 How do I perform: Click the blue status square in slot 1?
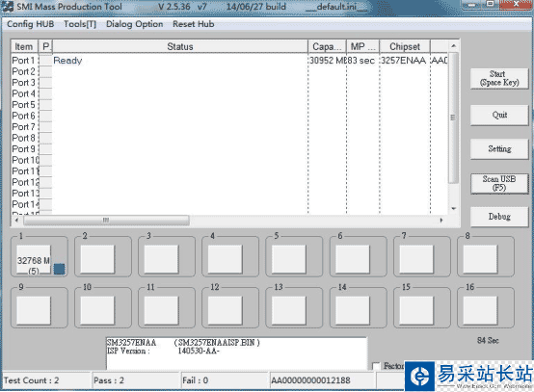point(59,269)
